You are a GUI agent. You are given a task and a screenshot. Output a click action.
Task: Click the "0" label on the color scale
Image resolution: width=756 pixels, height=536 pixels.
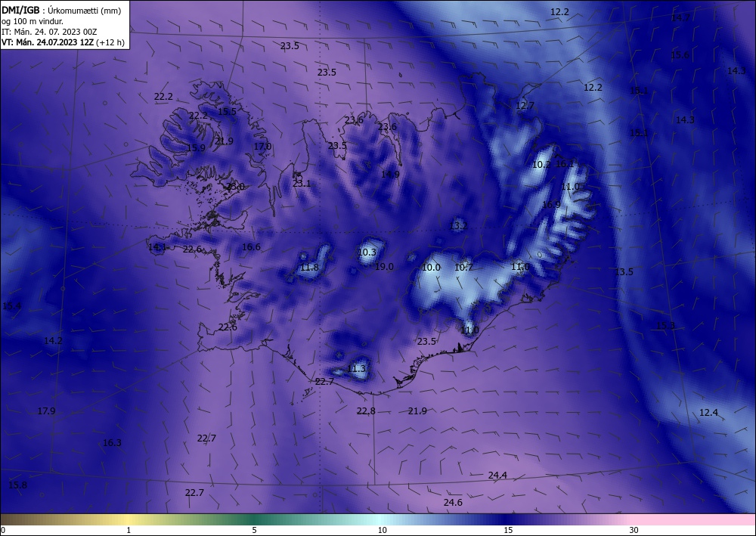coord(3,530)
